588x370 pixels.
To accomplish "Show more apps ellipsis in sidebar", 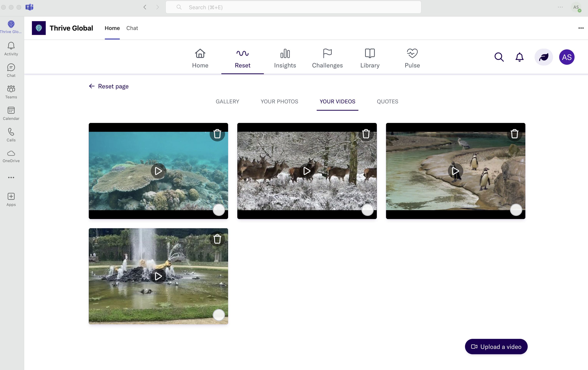I will (11, 178).
